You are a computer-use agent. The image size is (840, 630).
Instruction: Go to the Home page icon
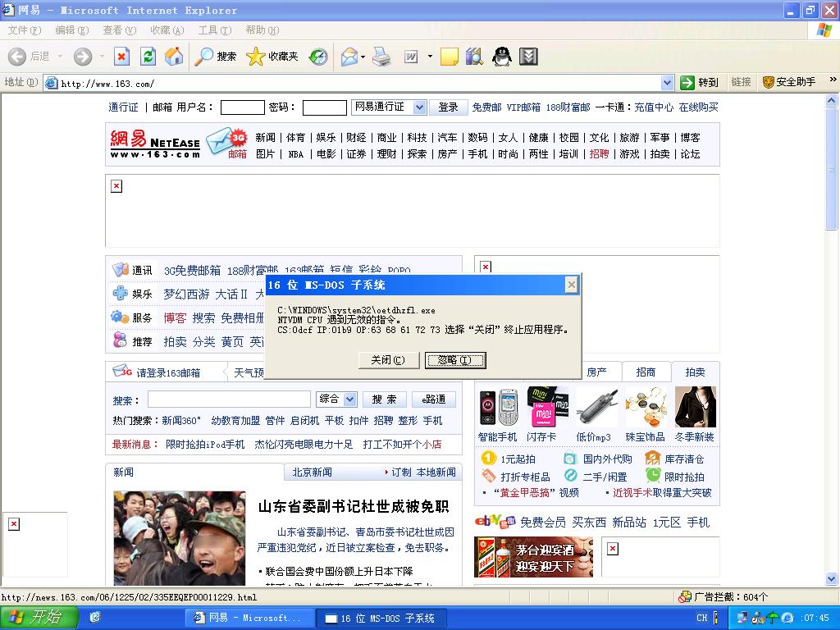(174, 57)
